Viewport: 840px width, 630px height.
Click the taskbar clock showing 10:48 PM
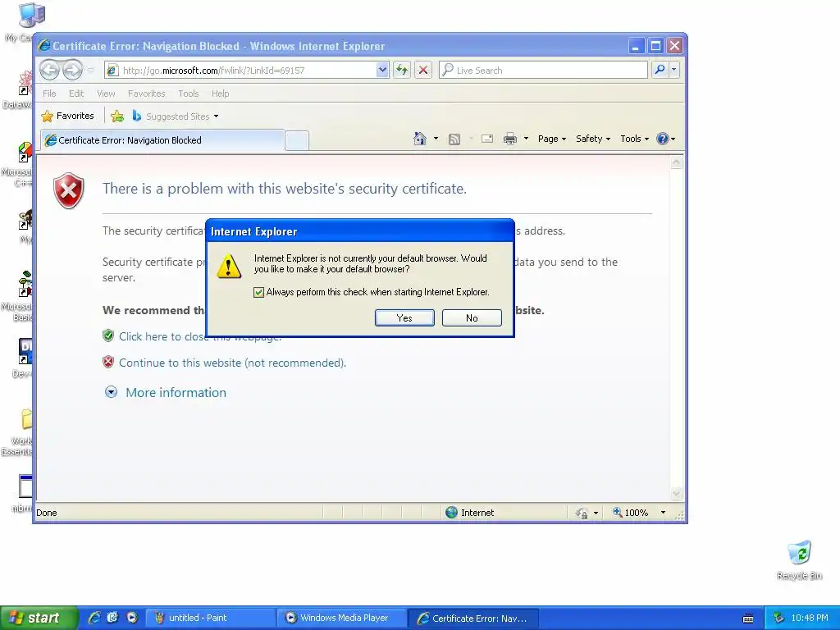[x=810, y=619]
